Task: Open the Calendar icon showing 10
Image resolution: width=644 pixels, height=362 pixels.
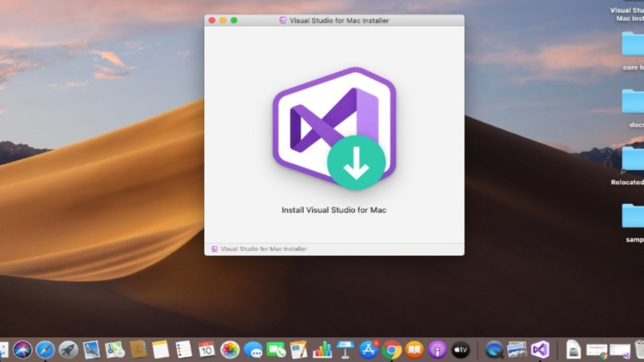Action: tap(206, 349)
